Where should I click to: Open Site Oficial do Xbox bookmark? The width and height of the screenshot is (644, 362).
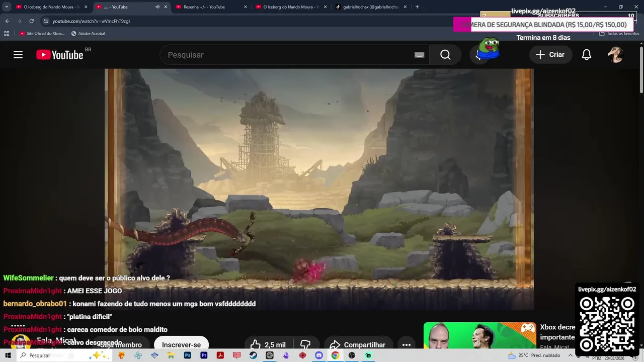pyautogui.click(x=42, y=33)
